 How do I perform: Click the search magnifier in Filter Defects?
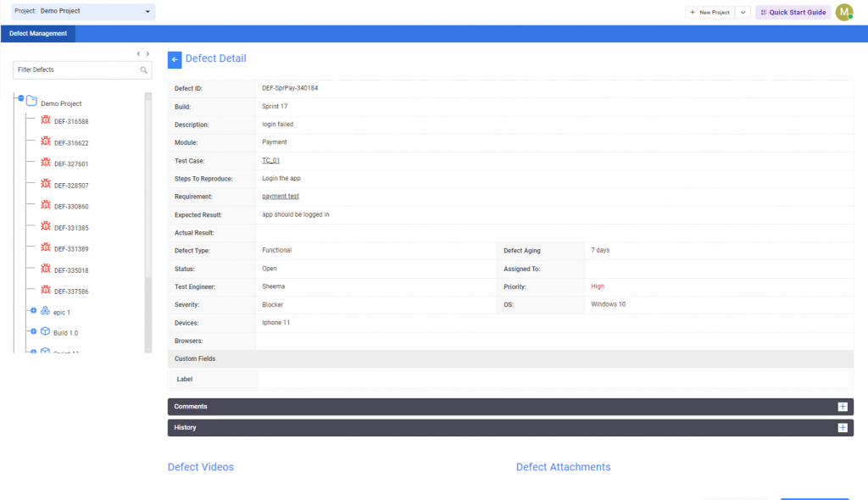(x=143, y=69)
